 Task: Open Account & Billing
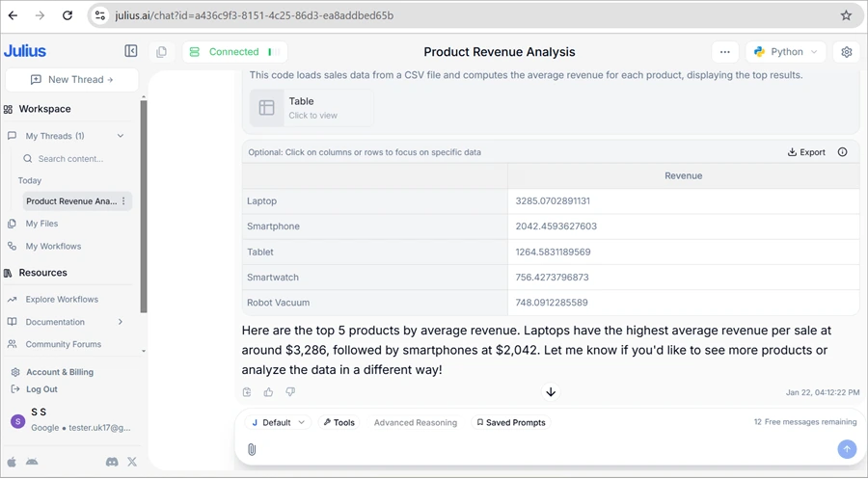59,372
